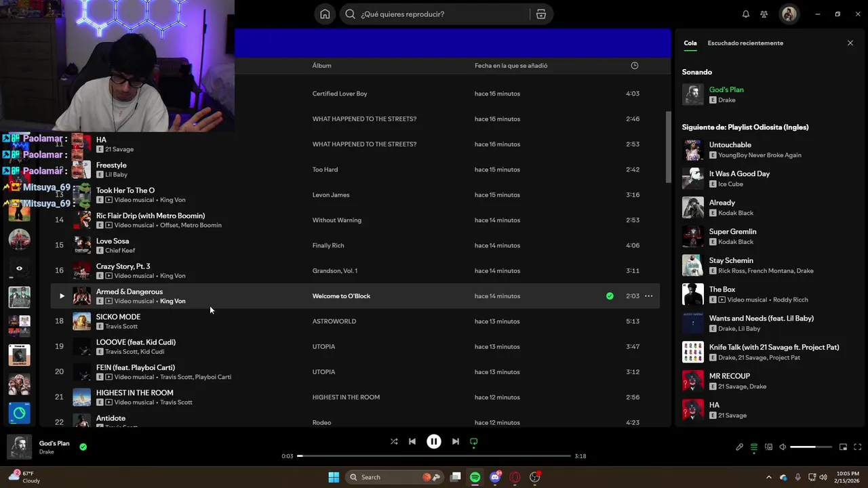
Task: Open Kid Cudi artist link on LOOOVE row
Action: tap(153, 352)
